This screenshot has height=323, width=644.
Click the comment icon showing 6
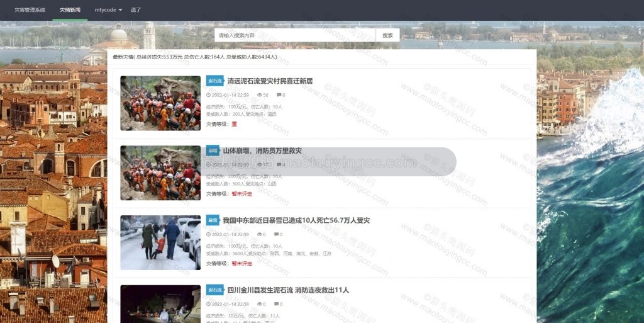click(279, 95)
